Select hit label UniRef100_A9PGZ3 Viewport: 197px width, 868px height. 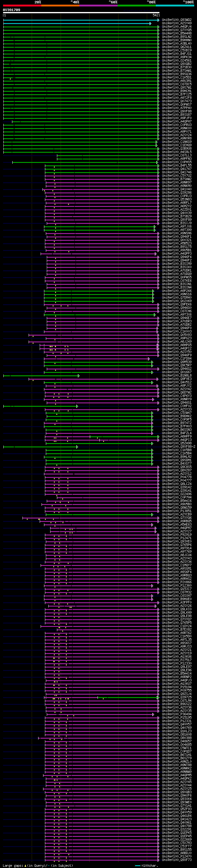177,339
